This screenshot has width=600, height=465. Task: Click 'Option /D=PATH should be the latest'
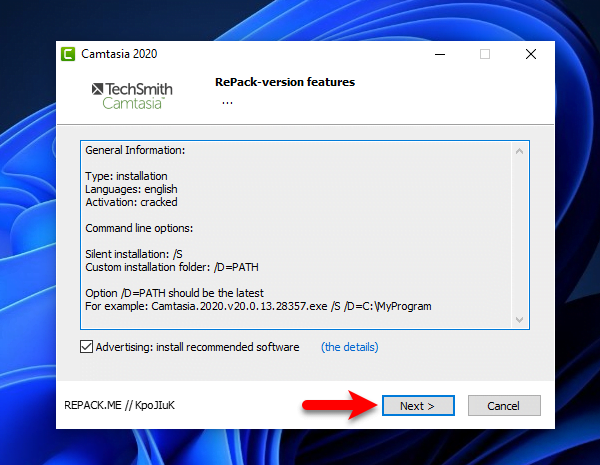point(174,293)
